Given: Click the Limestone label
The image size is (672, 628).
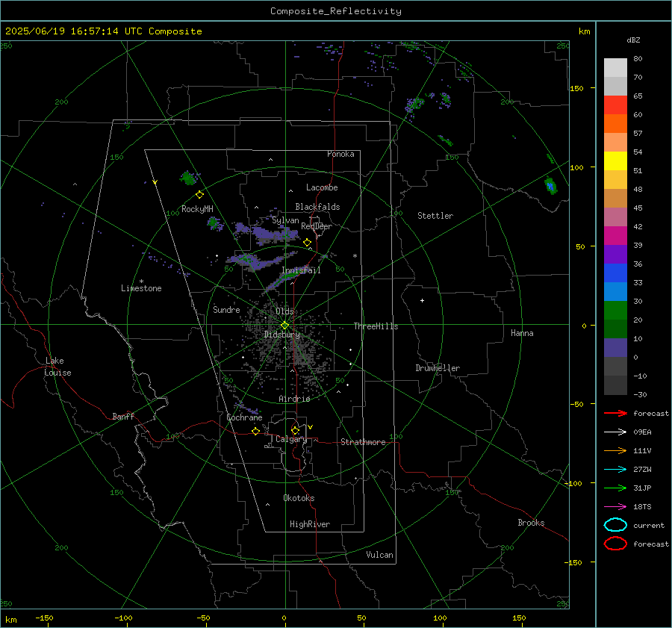Looking at the screenshot, I should point(141,288).
